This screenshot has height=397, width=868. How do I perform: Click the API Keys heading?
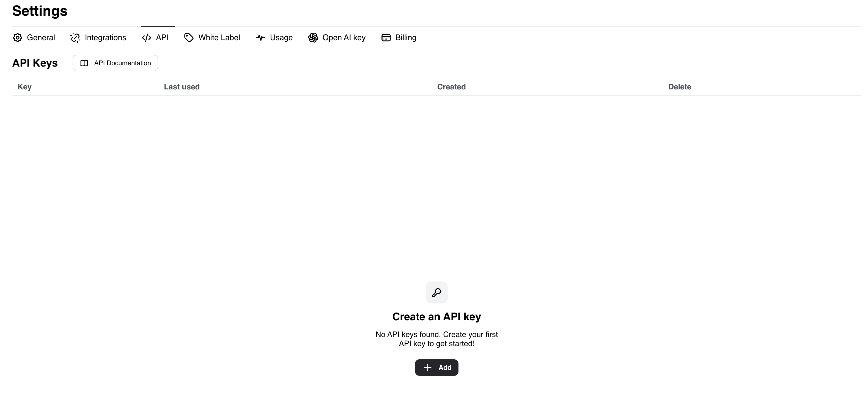[x=35, y=63]
